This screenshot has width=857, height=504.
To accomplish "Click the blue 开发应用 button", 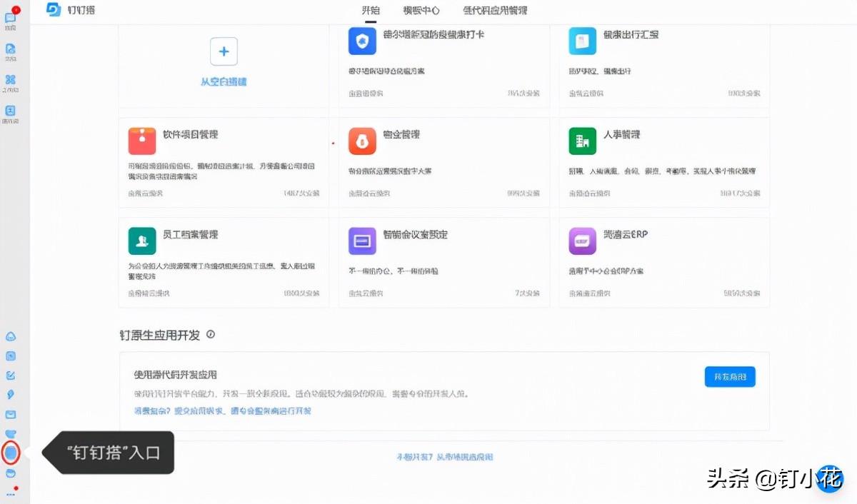I will 730,376.
